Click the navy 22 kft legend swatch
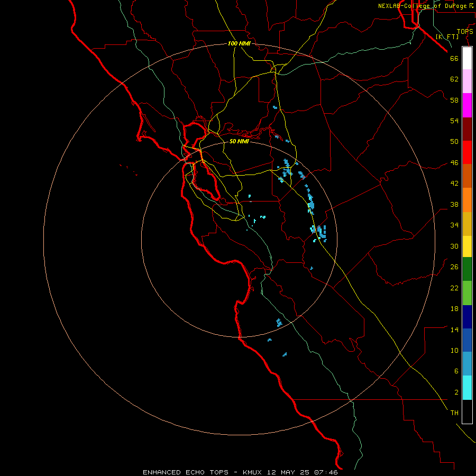Image resolution: width=476 pixels, height=476 pixels. pyautogui.click(x=467, y=317)
